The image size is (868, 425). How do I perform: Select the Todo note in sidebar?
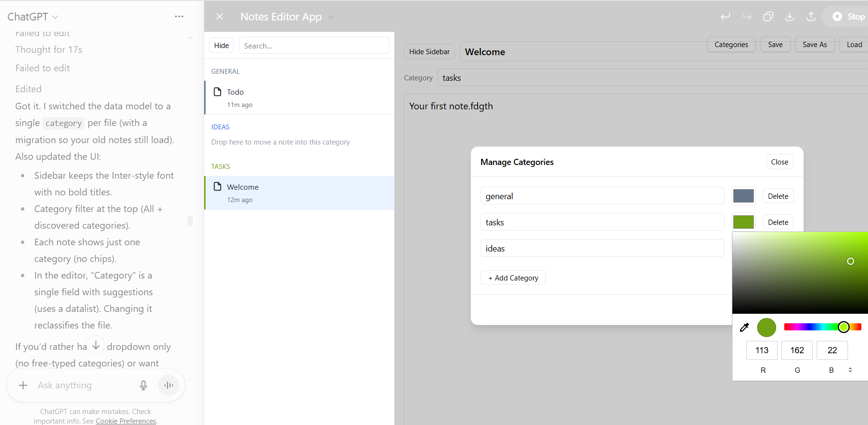click(x=299, y=97)
